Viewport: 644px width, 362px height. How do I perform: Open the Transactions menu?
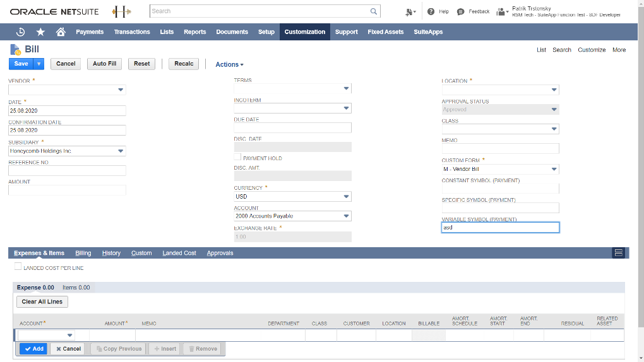point(132,32)
